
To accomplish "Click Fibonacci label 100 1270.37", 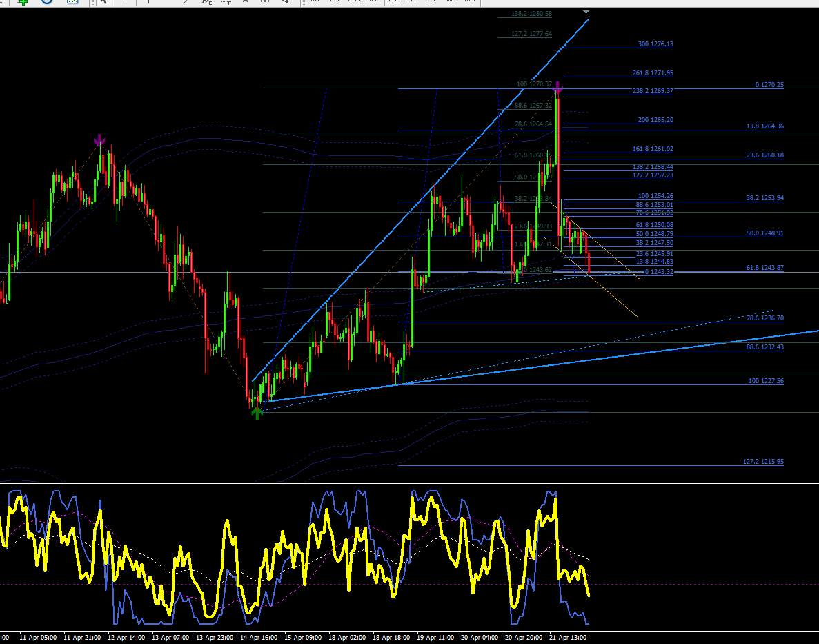I will [x=534, y=84].
